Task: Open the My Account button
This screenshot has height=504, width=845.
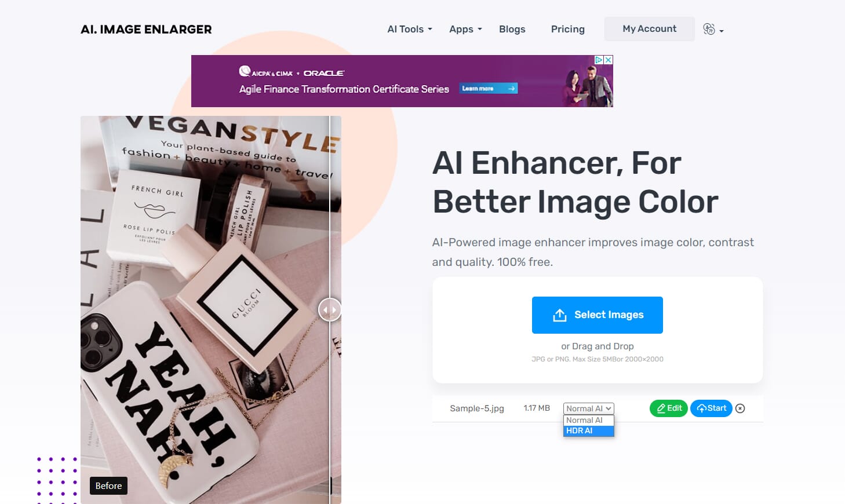Action: [x=650, y=29]
